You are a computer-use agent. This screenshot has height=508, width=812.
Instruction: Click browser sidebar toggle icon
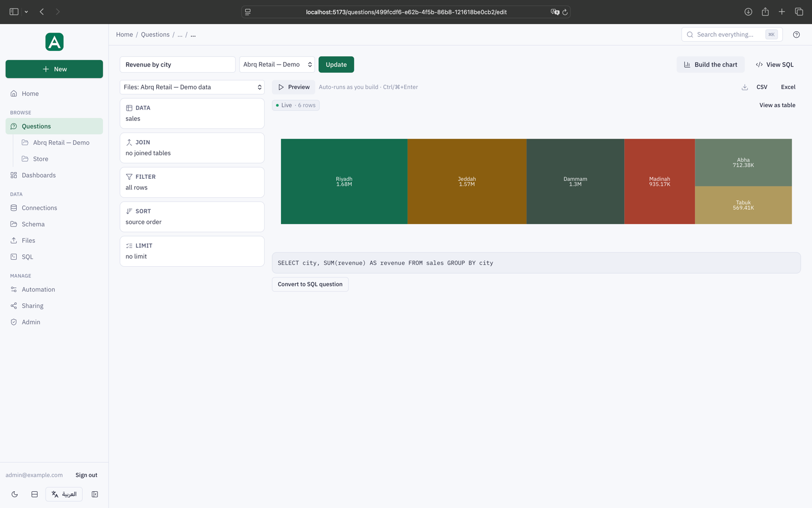point(14,12)
